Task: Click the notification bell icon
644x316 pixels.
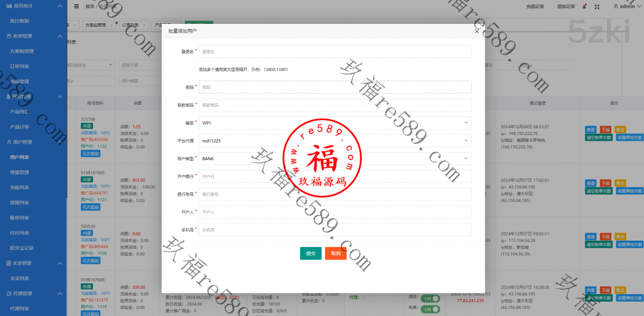Action: coord(586,6)
